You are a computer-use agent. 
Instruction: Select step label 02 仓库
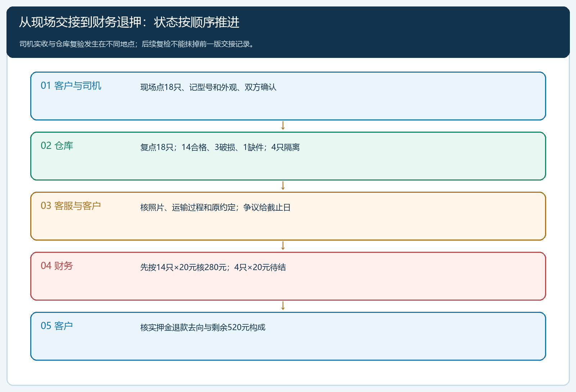(57, 146)
